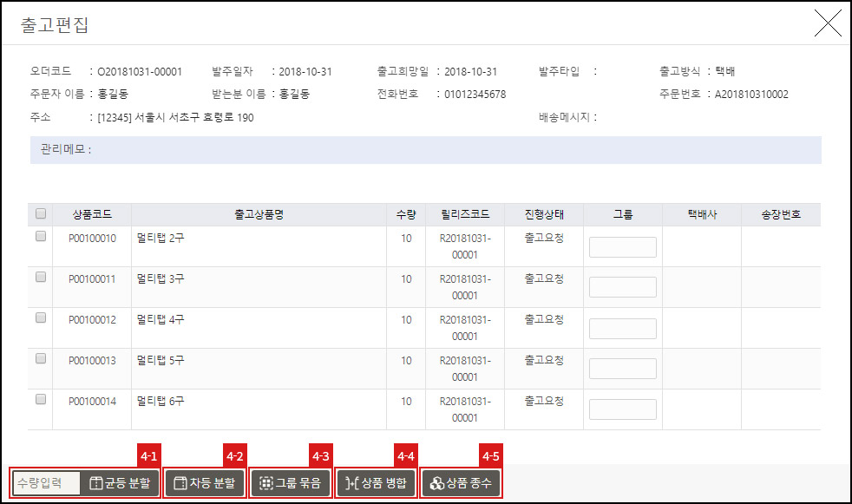
Task: Toggle the select-all checkbox in table header
Action: click(41, 214)
